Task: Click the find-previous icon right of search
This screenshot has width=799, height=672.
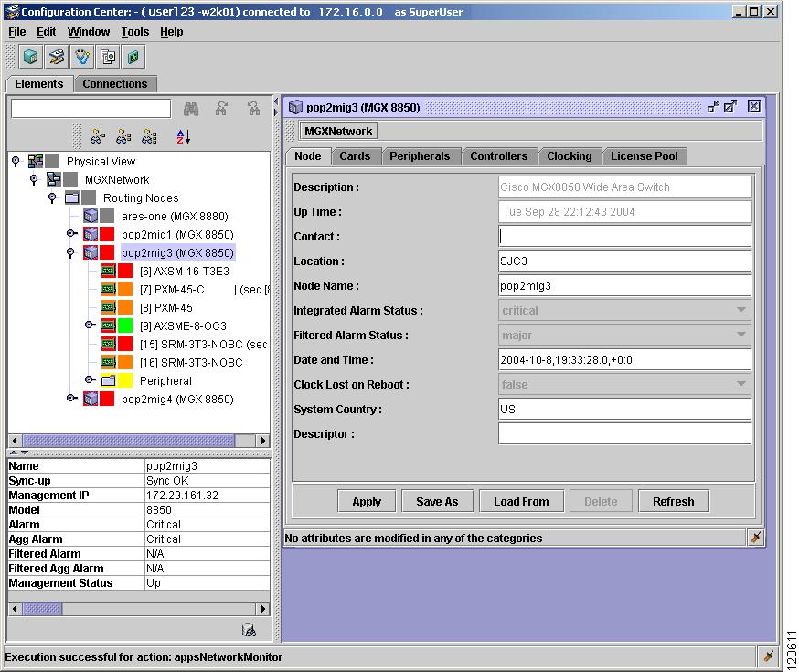Action: click(253, 109)
